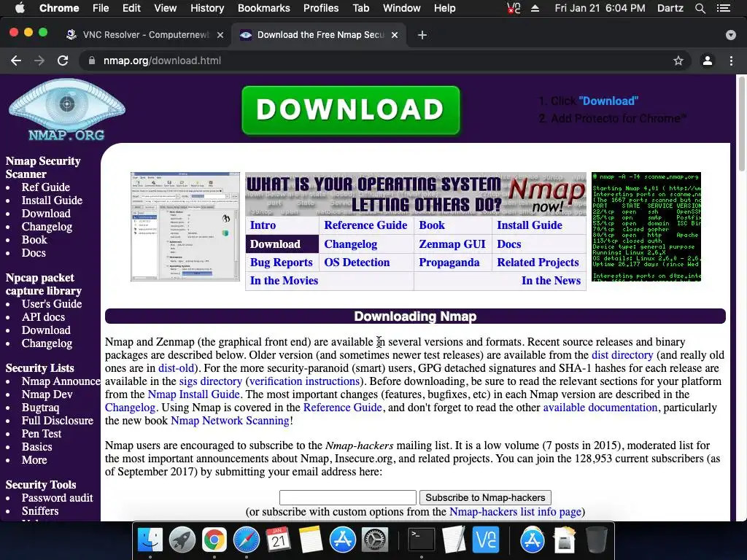Click the browser back arrow
Screen dimensions: 747x560
point(16,61)
